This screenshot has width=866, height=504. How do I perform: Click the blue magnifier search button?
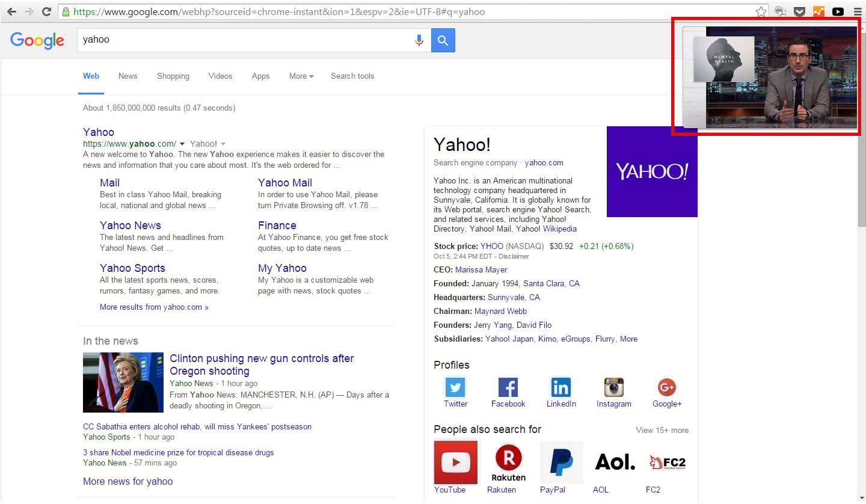pos(443,40)
